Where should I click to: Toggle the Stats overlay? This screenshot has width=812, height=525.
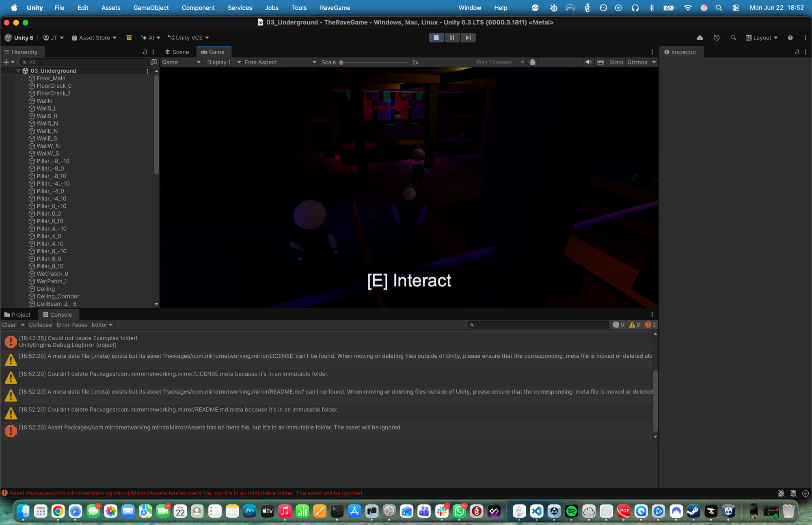point(616,62)
